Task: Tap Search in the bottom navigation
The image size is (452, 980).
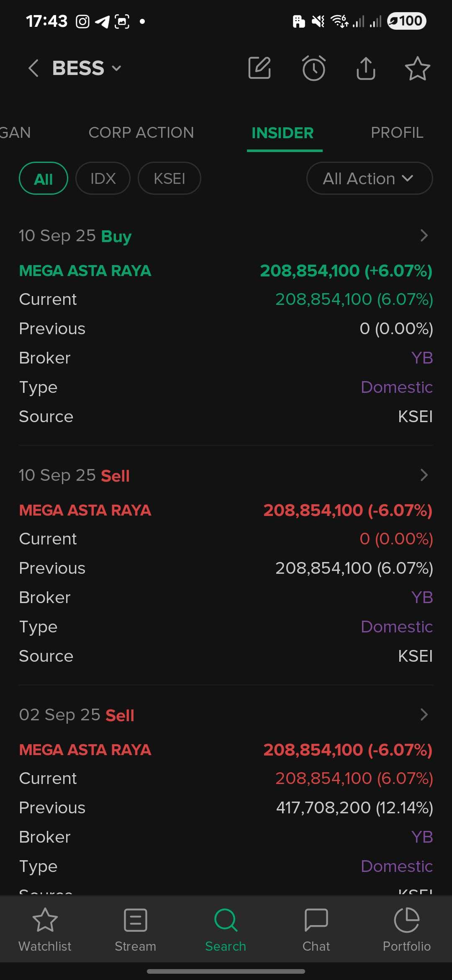Action: [x=226, y=928]
